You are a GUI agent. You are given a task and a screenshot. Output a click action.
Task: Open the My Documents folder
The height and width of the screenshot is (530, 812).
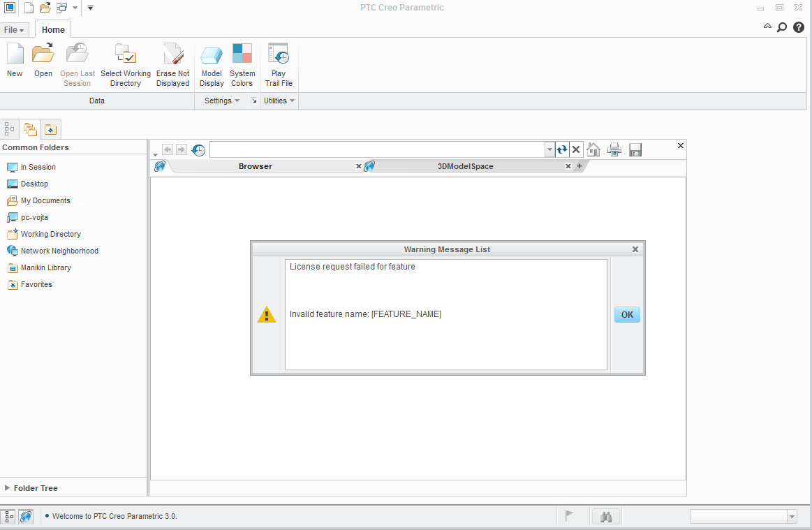(x=38, y=200)
